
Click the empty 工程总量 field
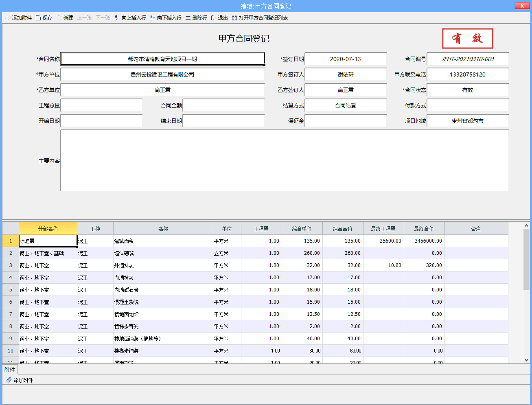click(101, 105)
